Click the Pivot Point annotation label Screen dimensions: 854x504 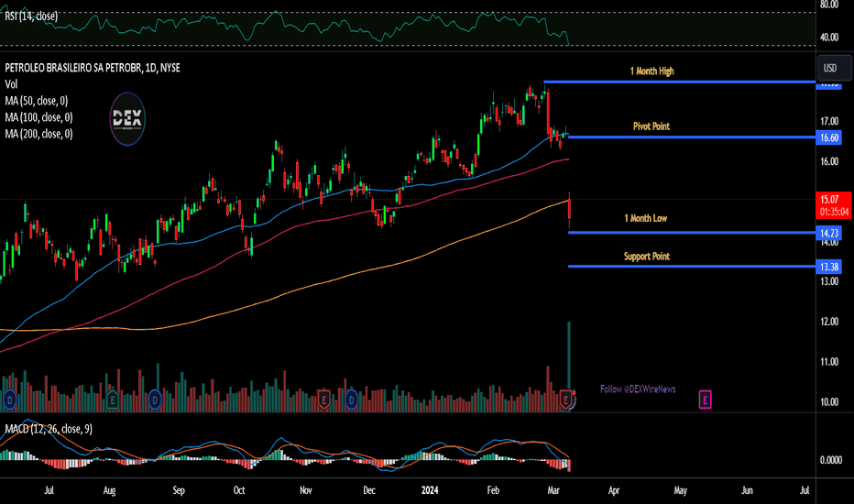point(651,126)
